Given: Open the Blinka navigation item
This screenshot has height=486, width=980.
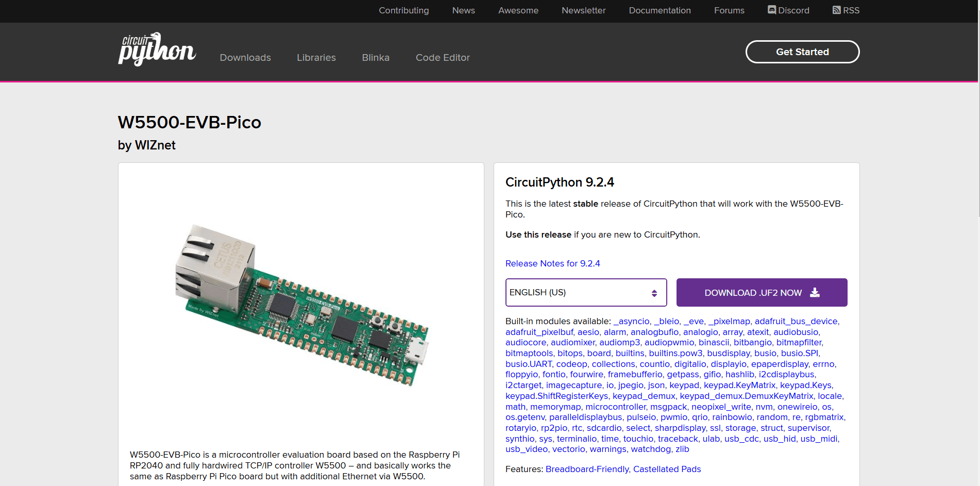Looking at the screenshot, I should pyautogui.click(x=376, y=58).
